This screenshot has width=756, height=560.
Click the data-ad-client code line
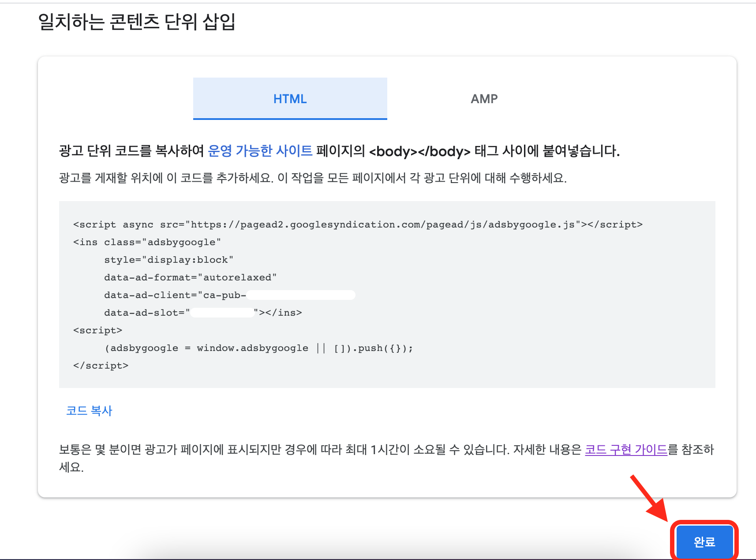pyautogui.click(x=229, y=295)
